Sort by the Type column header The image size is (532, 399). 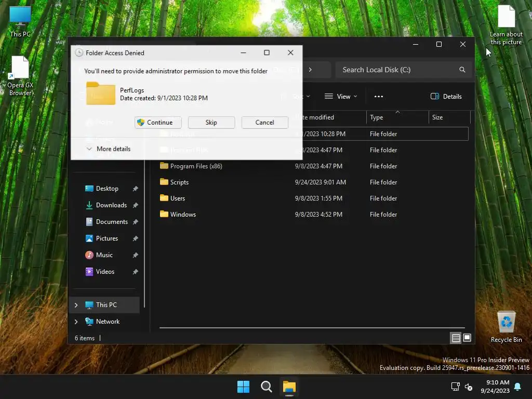tap(397, 117)
